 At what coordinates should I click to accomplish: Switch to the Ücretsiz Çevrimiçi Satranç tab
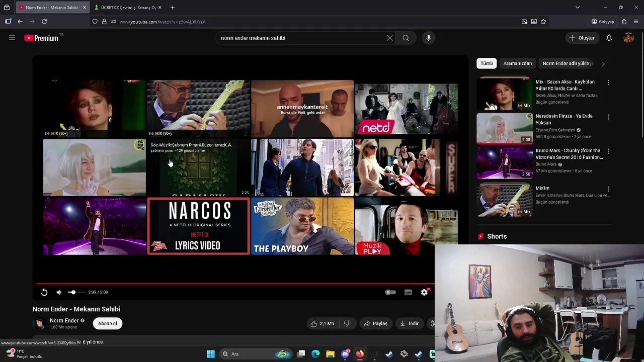coord(128,8)
